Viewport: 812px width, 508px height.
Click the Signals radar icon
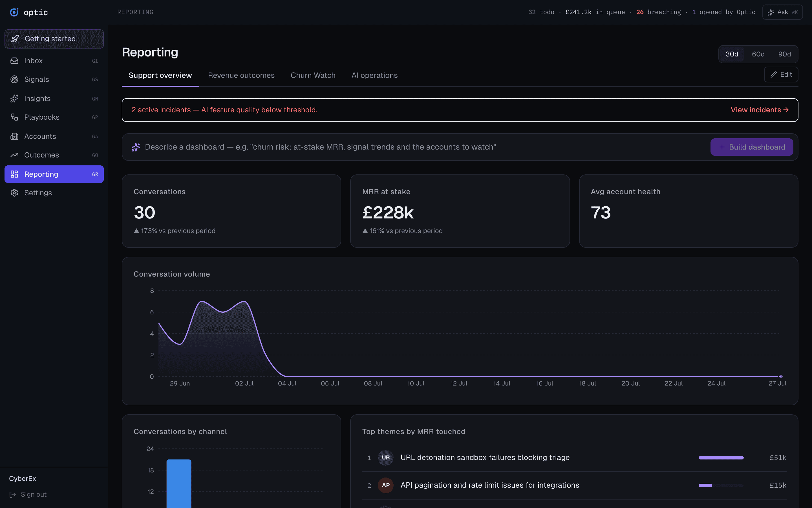click(x=14, y=79)
